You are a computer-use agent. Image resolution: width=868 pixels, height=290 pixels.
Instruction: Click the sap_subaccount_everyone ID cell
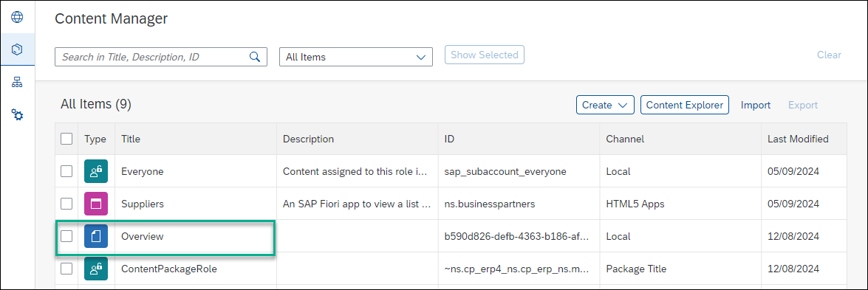[505, 171]
